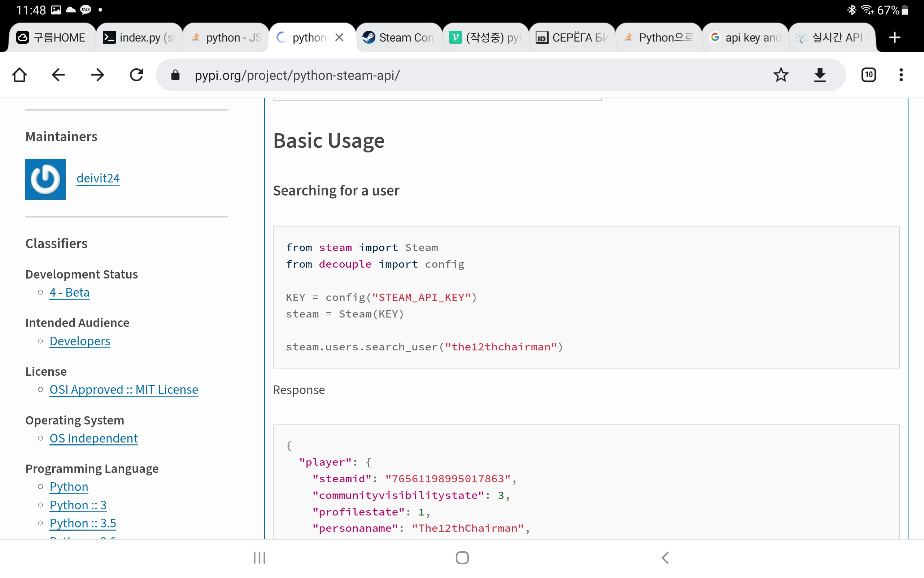Switch to the python - JS tab
The image size is (924, 578).
[225, 38]
